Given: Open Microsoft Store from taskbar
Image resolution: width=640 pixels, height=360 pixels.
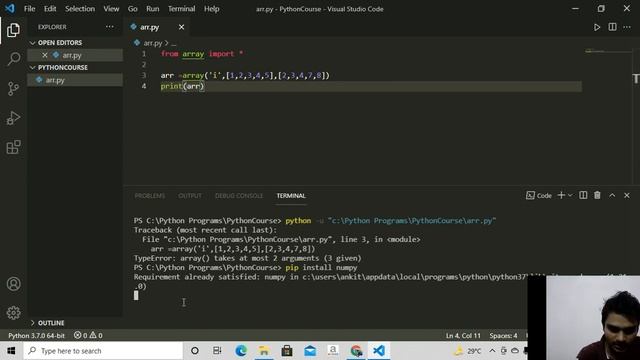Looking at the screenshot, I should point(287,351).
